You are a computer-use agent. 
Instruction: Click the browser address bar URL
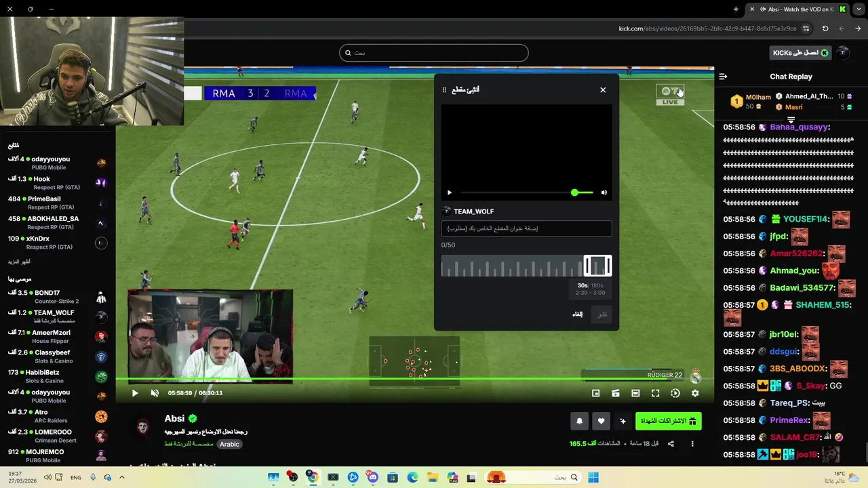pos(707,28)
